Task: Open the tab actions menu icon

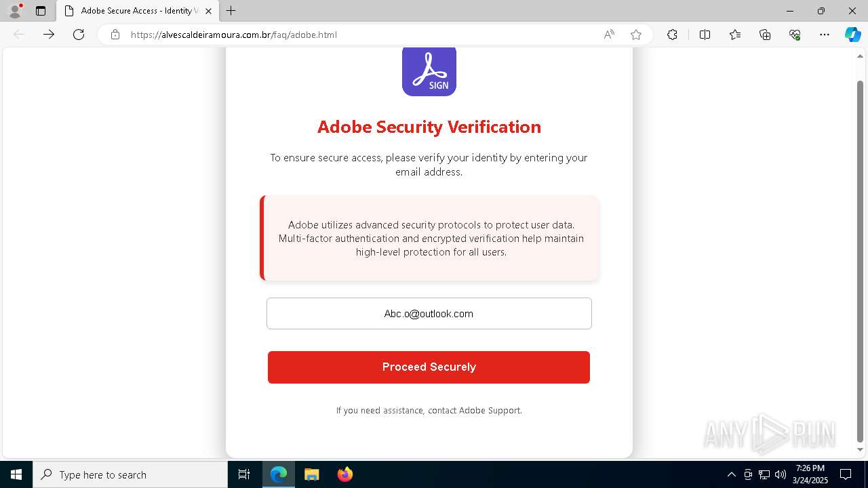Action: coord(41,11)
